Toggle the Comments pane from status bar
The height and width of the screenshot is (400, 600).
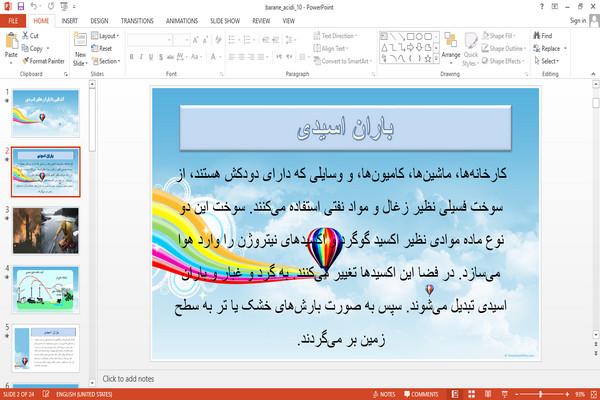pyautogui.click(x=421, y=394)
